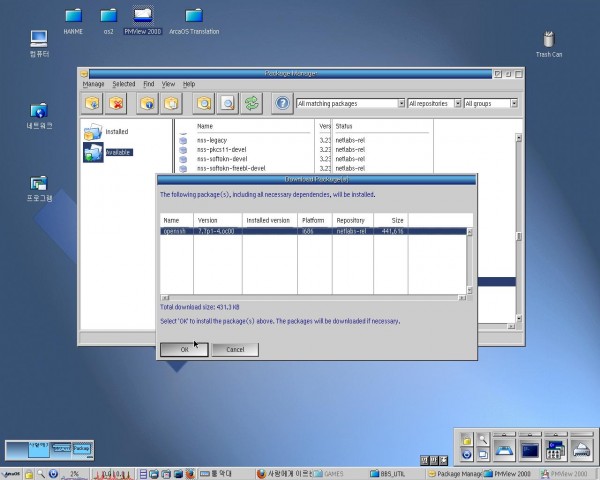This screenshot has width=600, height=480.
Task: Click the Cancel button in dialog
Action: click(x=235, y=349)
